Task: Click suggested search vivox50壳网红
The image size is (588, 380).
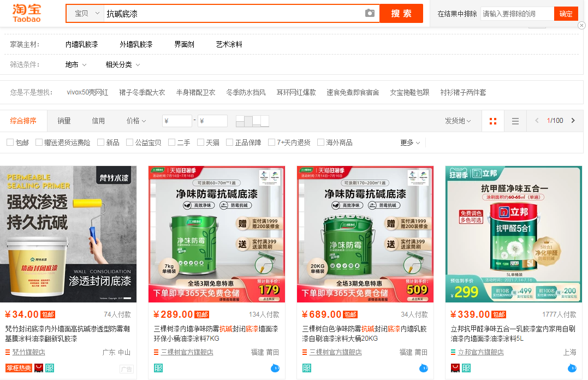Action: coord(87,93)
